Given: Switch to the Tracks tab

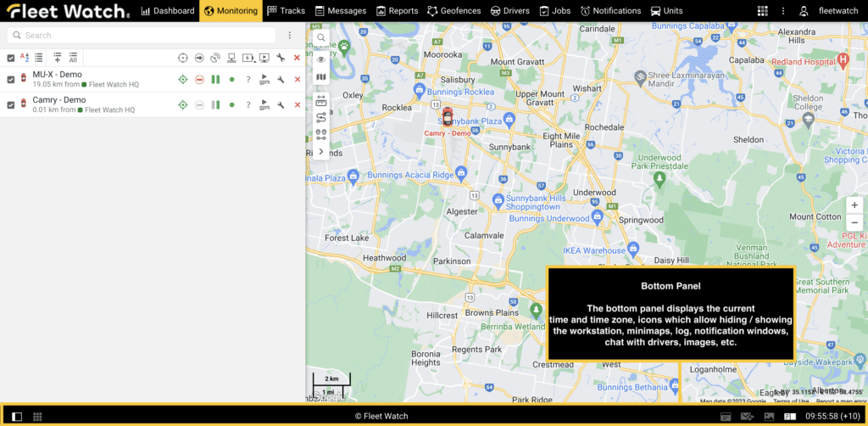Looking at the screenshot, I should (286, 11).
